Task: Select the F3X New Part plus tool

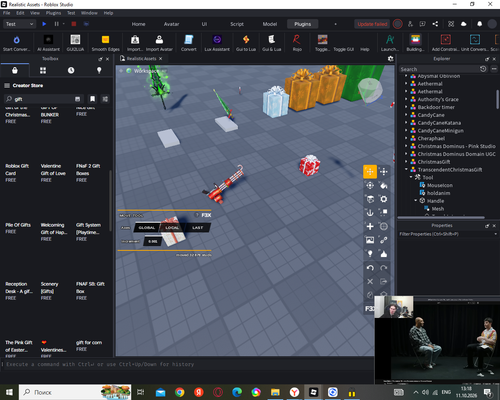Action: tap(370, 226)
